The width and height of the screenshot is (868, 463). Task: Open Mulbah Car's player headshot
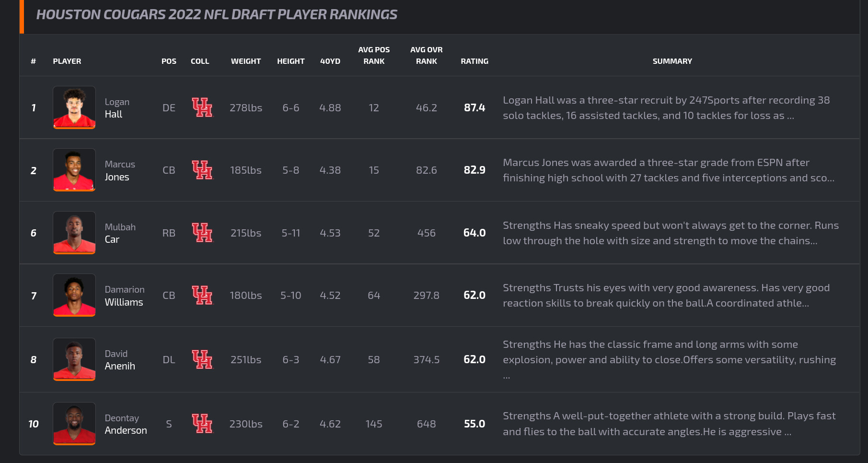pyautogui.click(x=74, y=233)
